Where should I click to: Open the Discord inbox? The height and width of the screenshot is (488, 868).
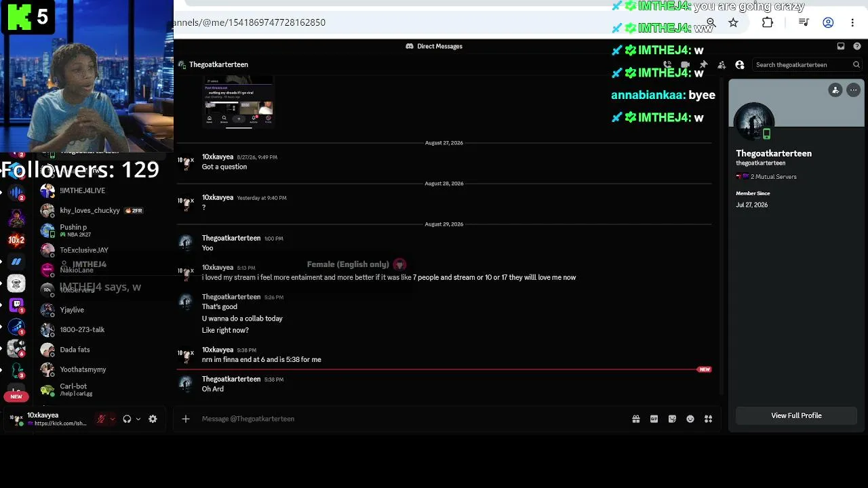coord(841,46)
